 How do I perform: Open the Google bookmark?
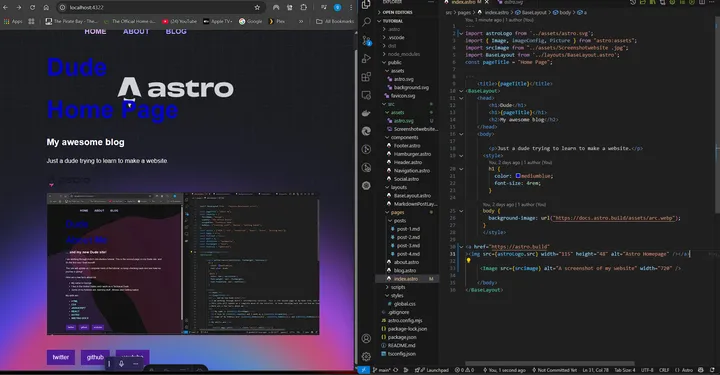tap(251, 21)
